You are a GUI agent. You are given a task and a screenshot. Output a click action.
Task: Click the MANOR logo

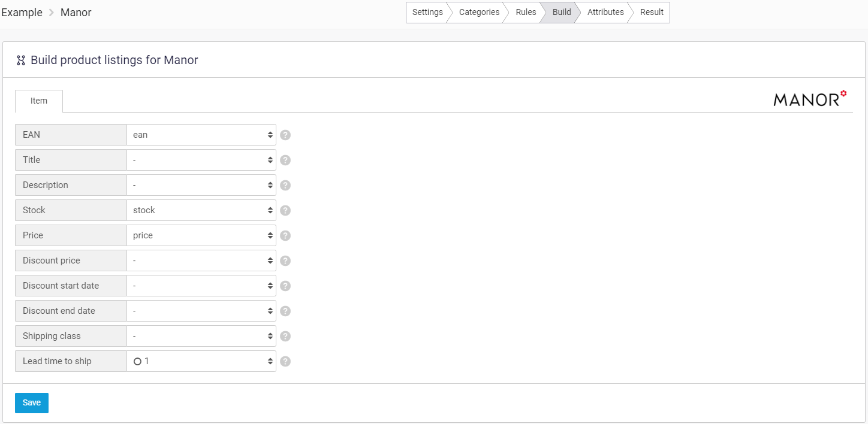(x=808, y=98)
